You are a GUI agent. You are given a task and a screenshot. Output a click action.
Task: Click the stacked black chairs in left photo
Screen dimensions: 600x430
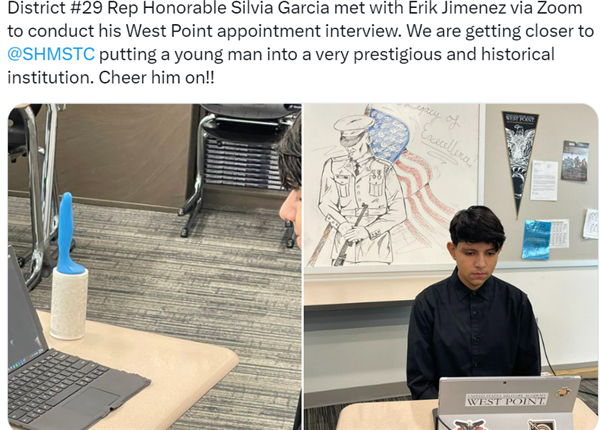click(240, 161)
